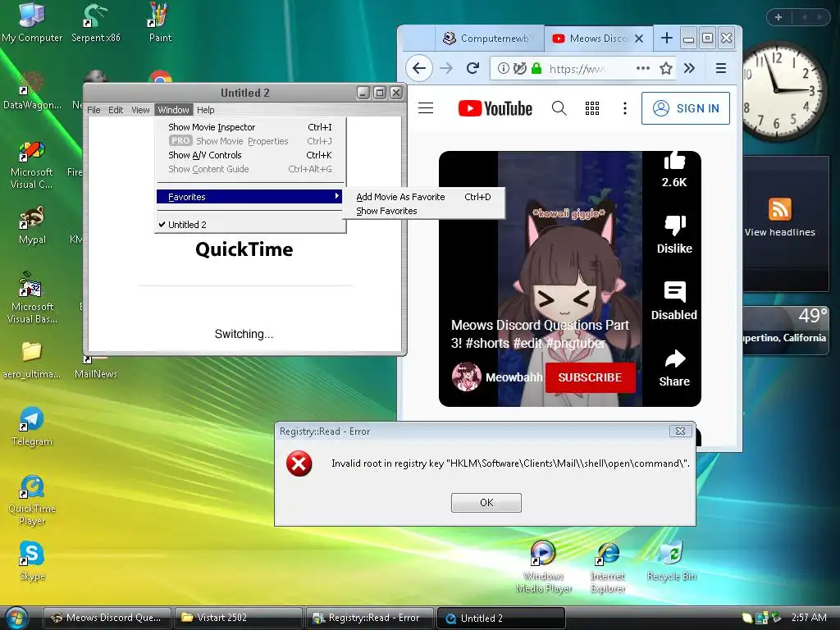Reload the page in browser
Screen dimensions: 840x630
pyautogui.click(x=472, y=68)
